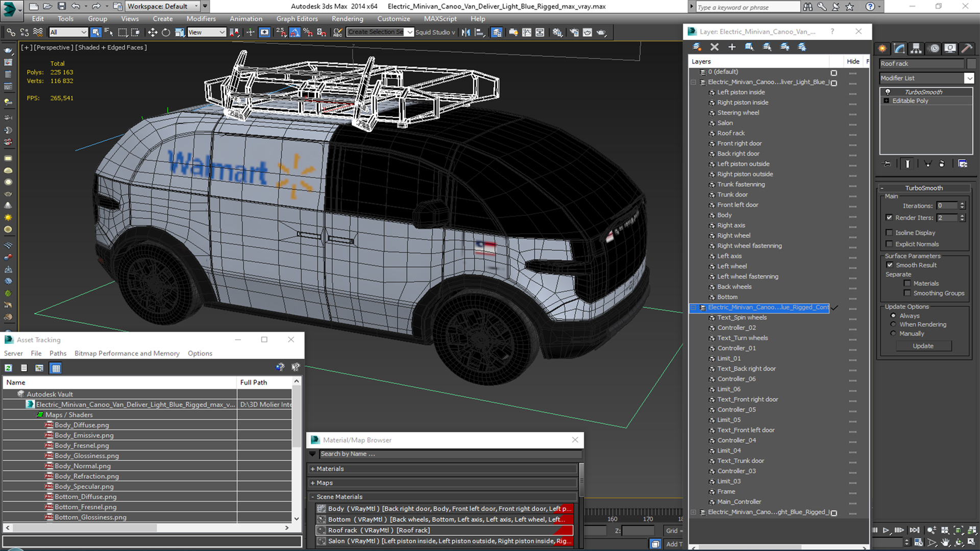Open Asset Tracking Paths menu

click(x=58, y=353)
